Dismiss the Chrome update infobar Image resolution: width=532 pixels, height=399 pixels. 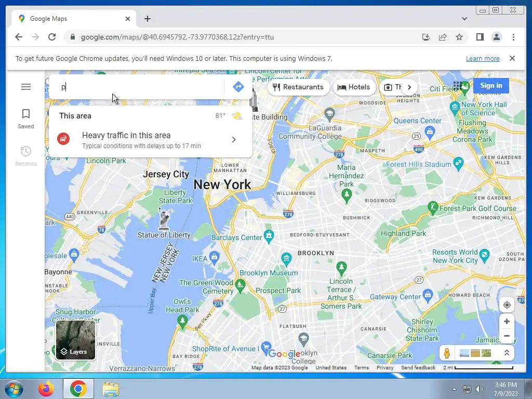[512, 58]
